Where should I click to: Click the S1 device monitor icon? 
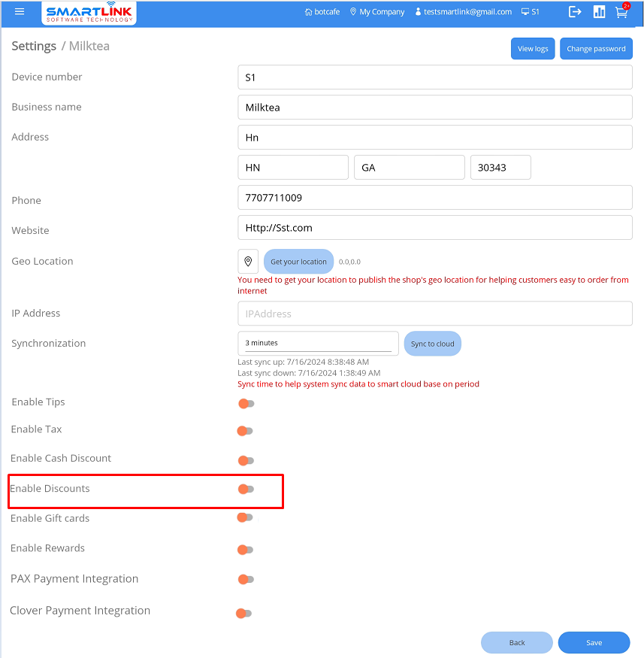click(525, 12)
